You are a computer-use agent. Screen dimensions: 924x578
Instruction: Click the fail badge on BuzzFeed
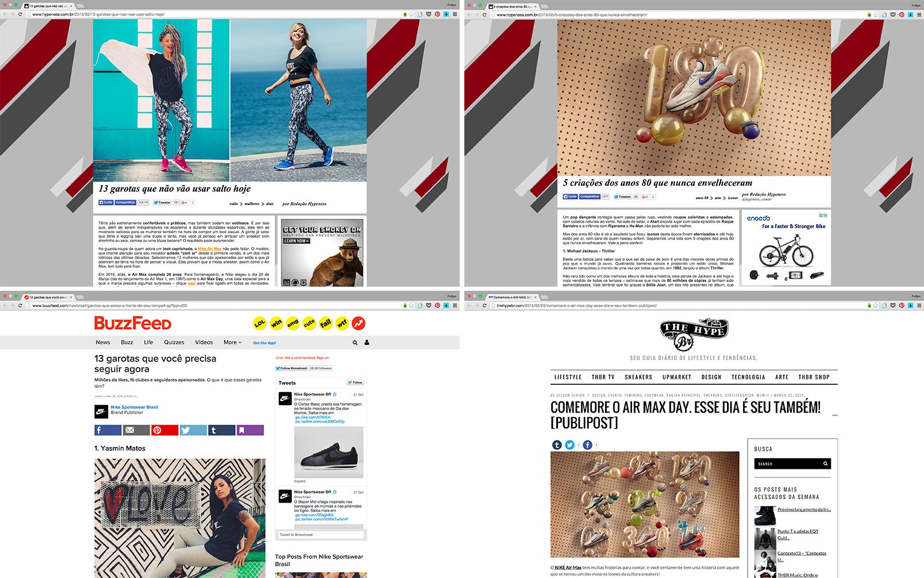click(x=326, y=323)
